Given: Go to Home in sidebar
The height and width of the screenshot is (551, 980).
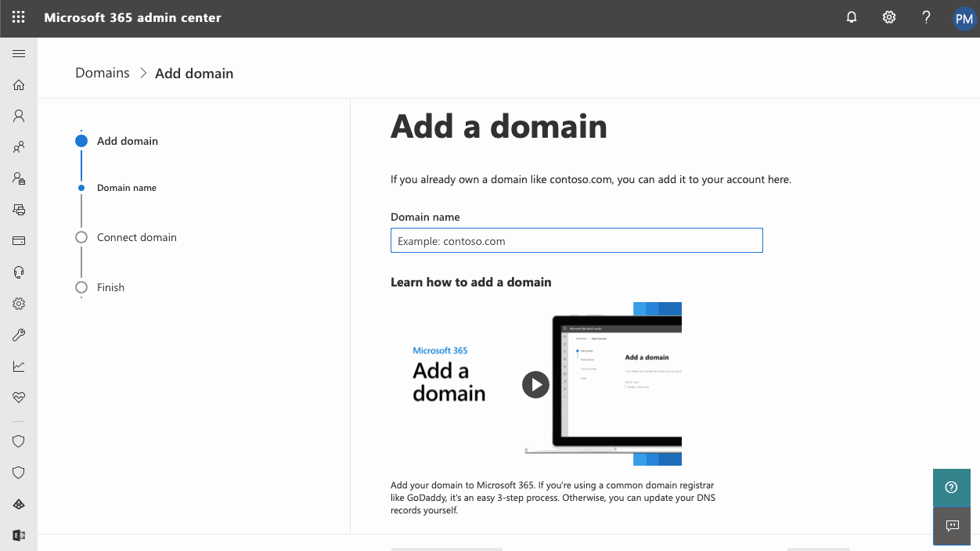Looking at the screenshot, I should [19, 85].
